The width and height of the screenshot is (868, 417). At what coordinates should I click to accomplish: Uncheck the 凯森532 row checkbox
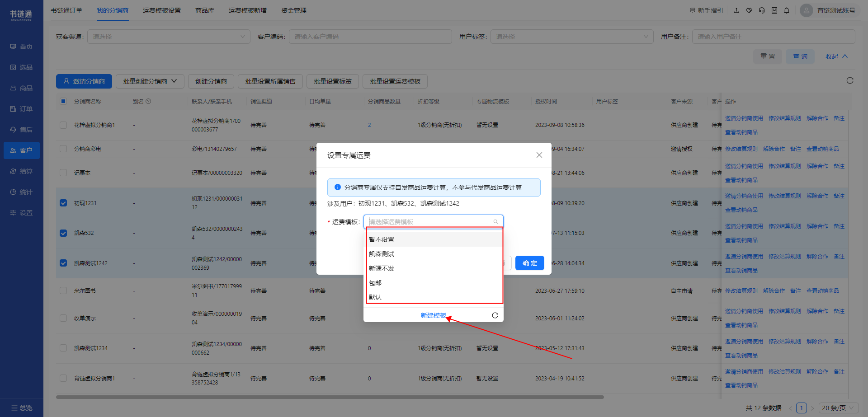click(63, 233)
